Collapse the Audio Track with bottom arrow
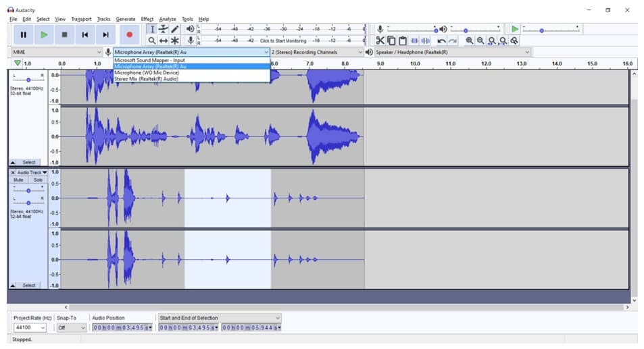 pos(13,286)
